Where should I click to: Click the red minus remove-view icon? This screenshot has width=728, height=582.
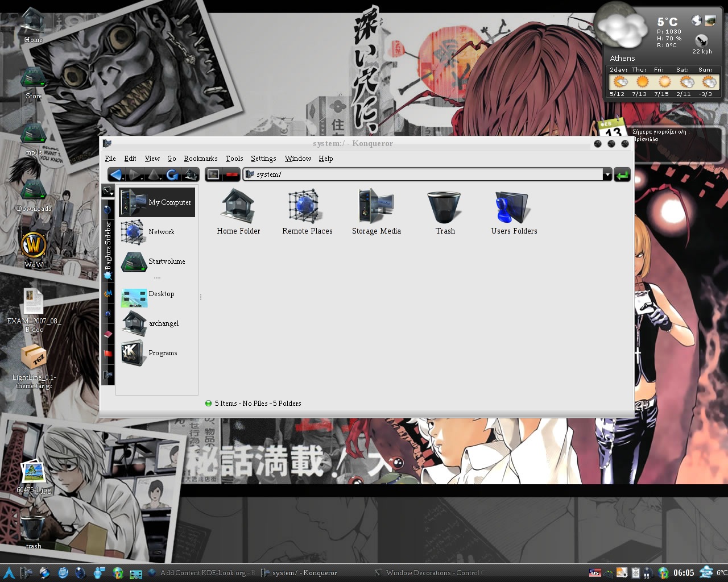click(231, 174)
